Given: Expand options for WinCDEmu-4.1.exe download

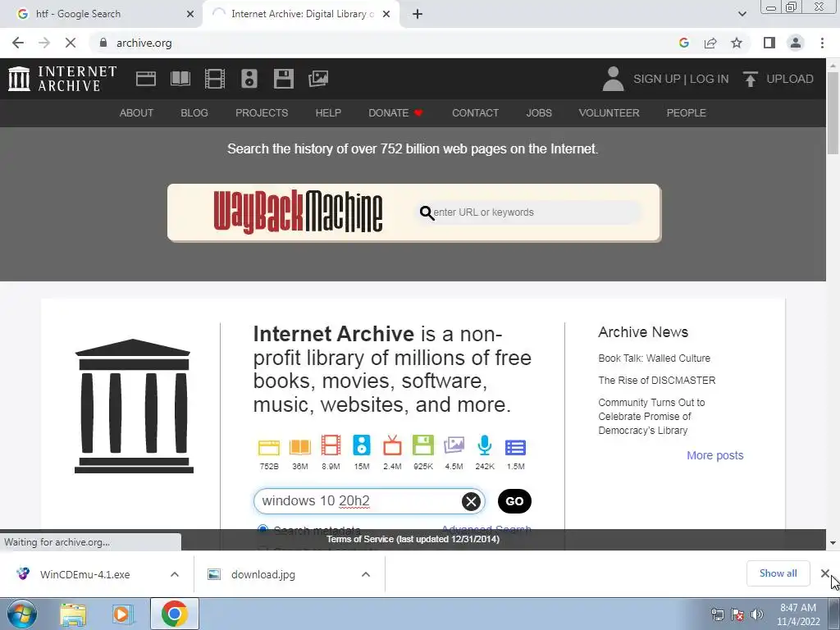Looking at the screenshot, I should [x=175, y=574].
